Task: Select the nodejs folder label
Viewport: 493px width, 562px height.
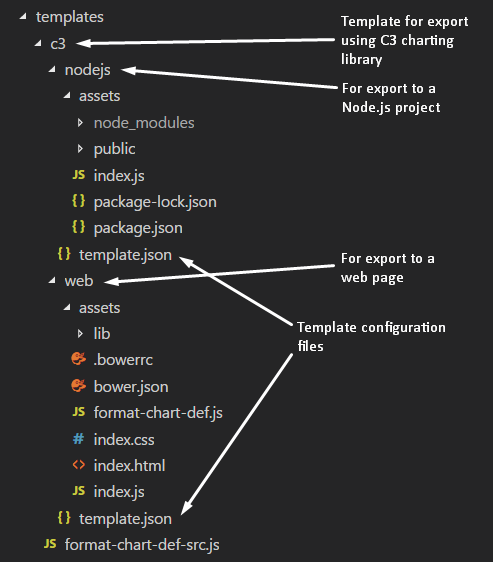Action: [87, 70]
